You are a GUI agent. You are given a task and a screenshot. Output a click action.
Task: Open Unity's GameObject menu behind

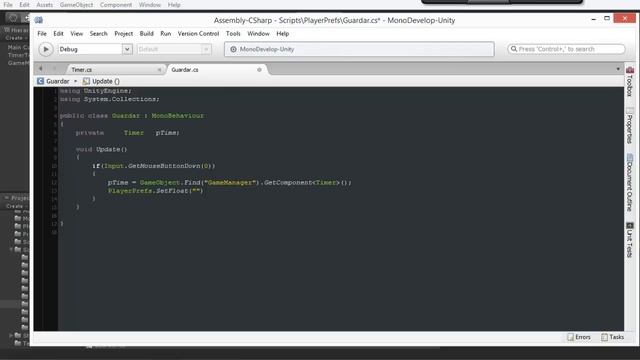click(76, 5)
